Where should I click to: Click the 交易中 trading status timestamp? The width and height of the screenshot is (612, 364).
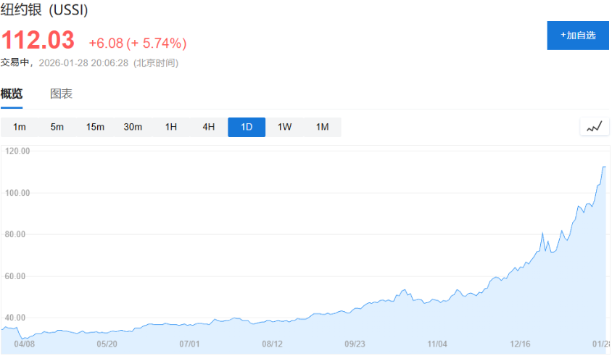coord(89,62)
